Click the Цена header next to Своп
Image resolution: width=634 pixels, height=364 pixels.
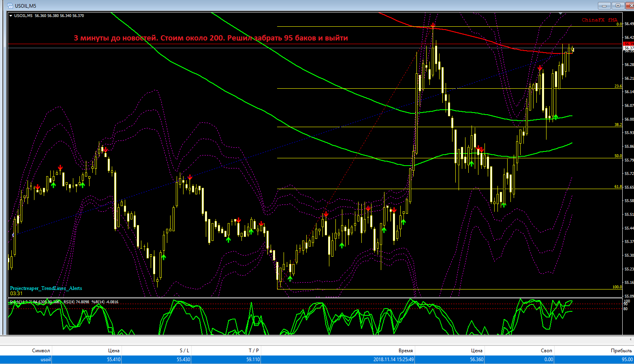coord(477,351)
